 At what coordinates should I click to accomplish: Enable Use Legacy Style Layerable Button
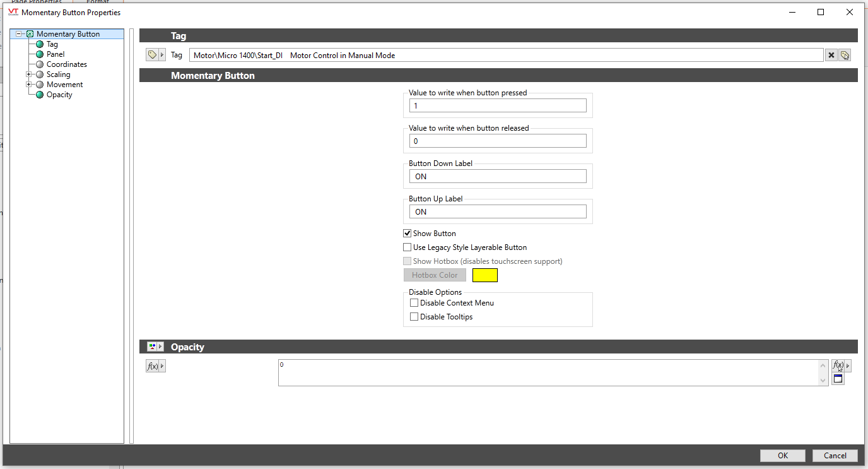(408, 247)
